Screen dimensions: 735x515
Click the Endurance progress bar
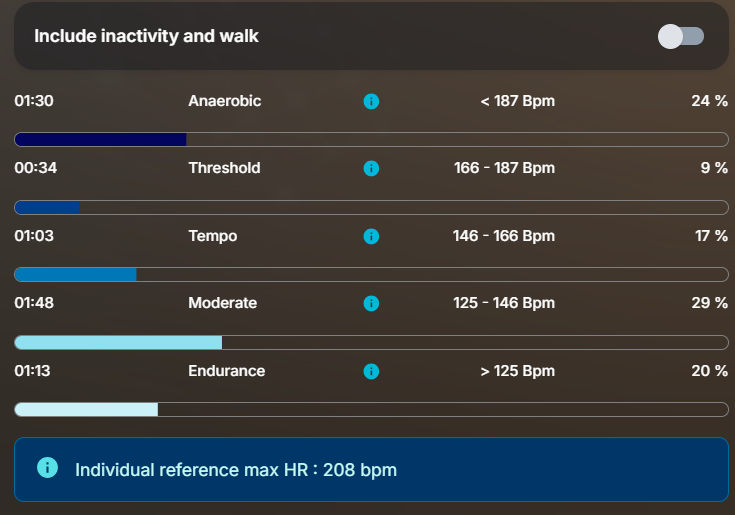(x=371, y=409)
